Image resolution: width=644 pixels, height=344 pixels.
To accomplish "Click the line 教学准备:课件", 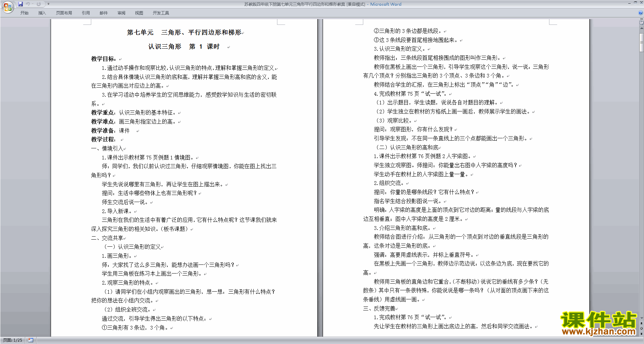I will point(110,131).
